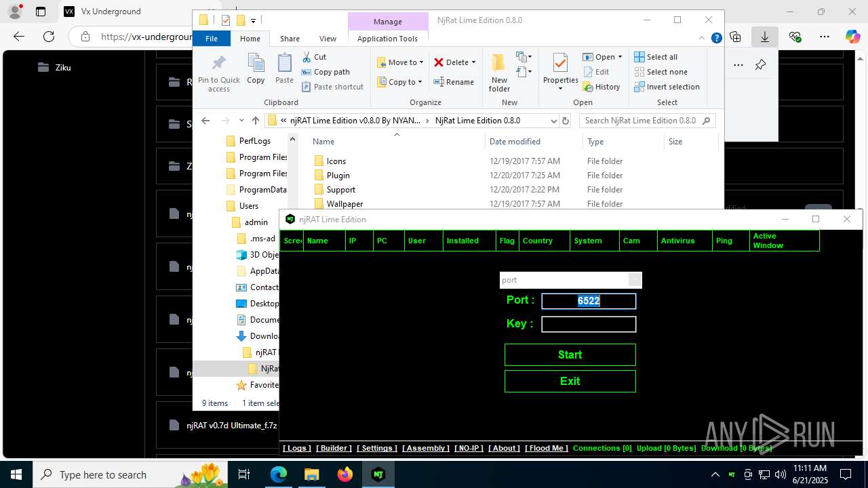This screenshot has width=868, height=488.
Task: Click njRAT icon in taskbar
Action: tap(378, 474)
